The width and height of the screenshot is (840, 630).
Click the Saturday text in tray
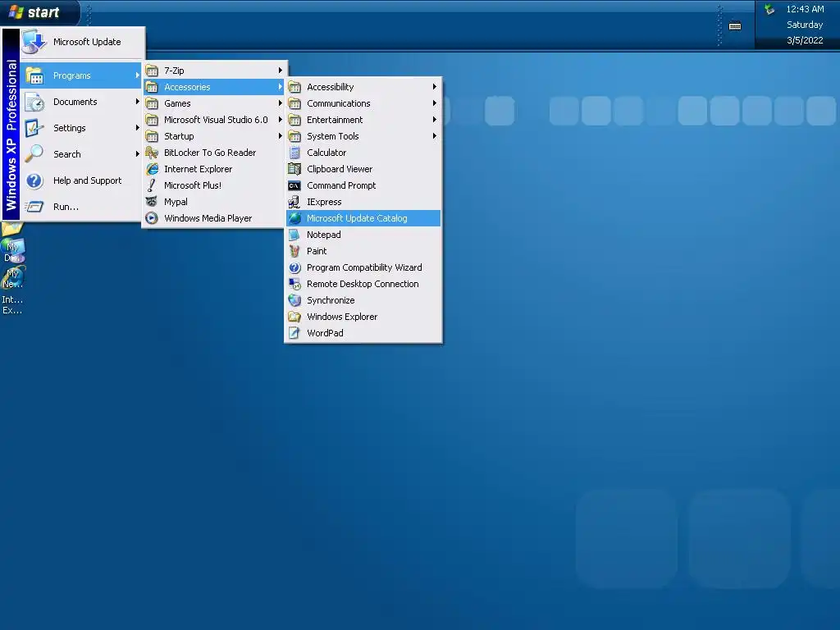(x=805, y=25)
